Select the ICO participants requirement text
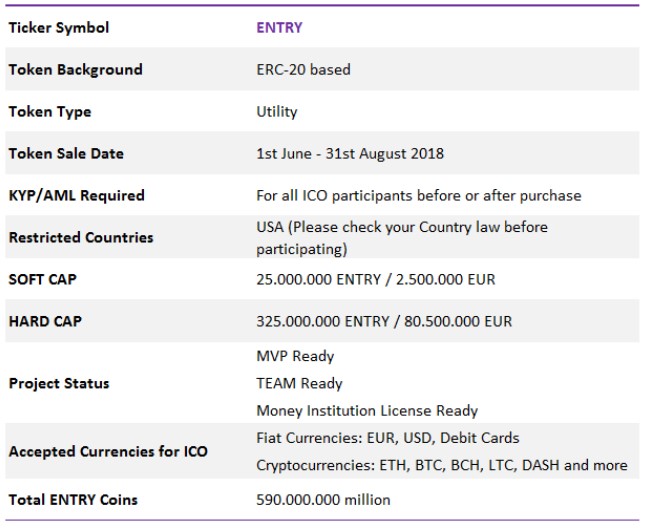The image size is (648, 528). (x=418, y=196)
